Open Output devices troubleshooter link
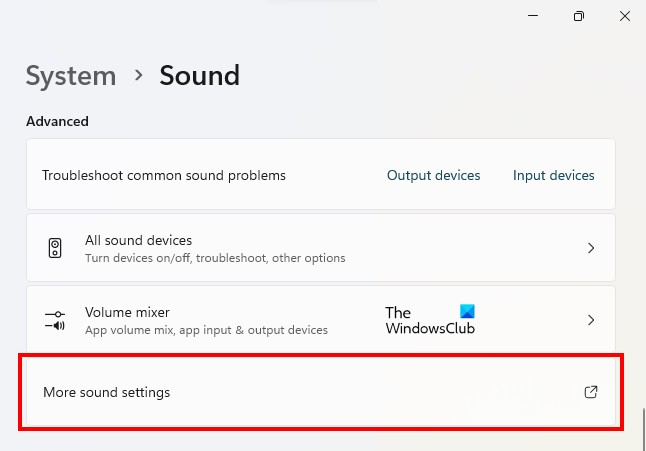This screenshot has width=646, height=451. coord(433,175)
